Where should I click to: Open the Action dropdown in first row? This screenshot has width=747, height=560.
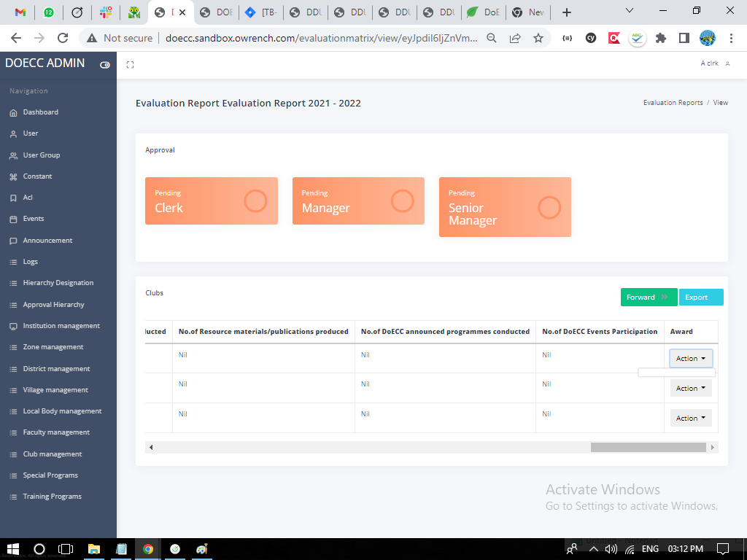coord(690,359)
